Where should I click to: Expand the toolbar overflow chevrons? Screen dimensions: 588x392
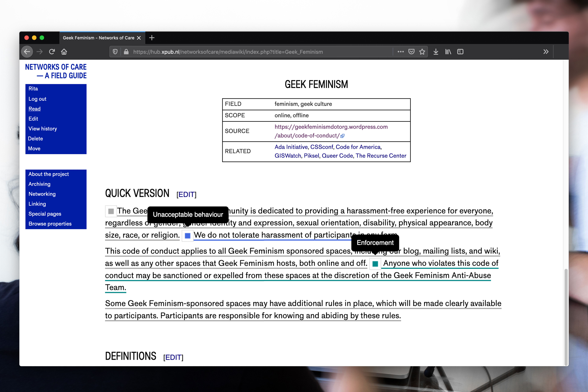pyautogui.click(x=546, y=52)
